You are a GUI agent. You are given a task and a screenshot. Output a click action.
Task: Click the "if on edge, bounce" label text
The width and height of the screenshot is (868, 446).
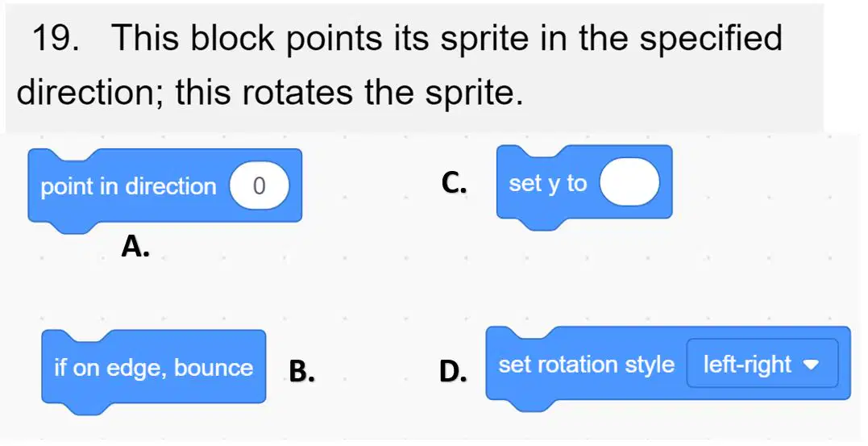pos(153,368)
